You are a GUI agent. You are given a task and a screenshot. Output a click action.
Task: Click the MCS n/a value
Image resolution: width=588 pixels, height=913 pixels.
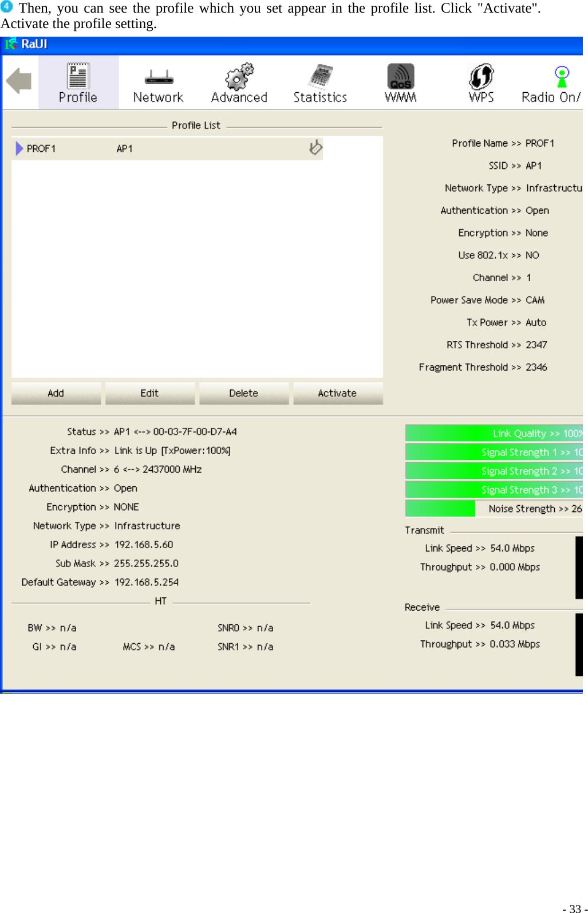pyautogui.click(x=167, y=647)
